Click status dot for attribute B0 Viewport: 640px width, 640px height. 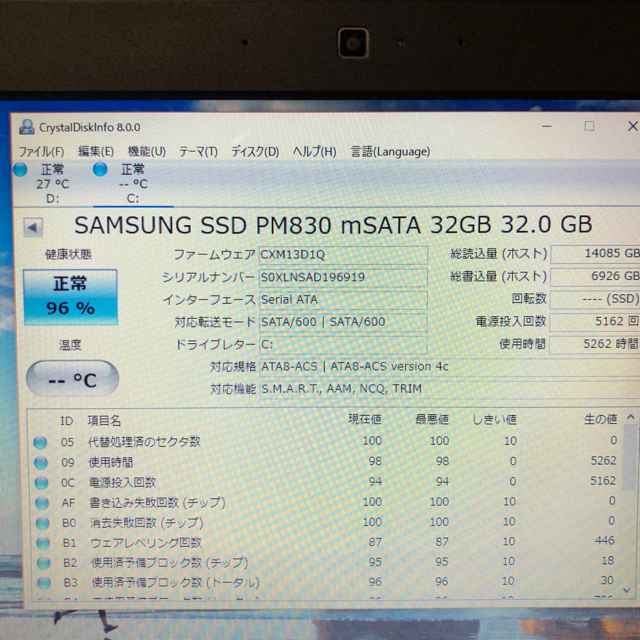[42, 523]
